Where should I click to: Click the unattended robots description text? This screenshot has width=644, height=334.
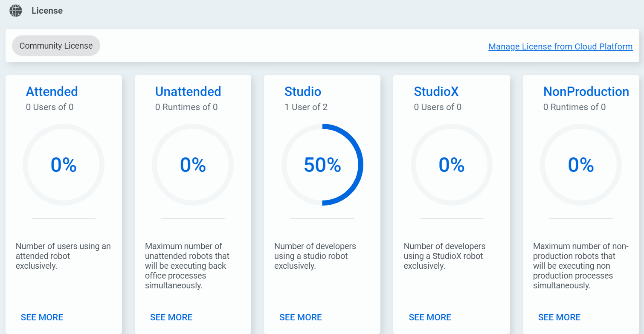coord(187,266)
